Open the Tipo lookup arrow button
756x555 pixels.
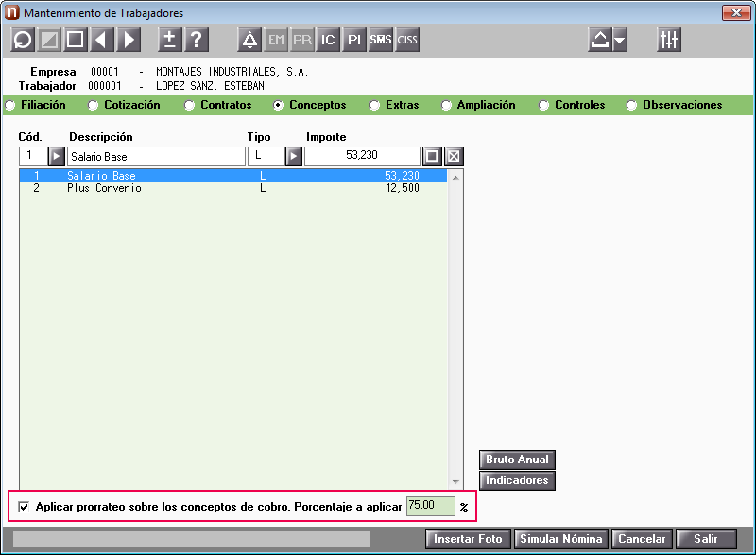tap(294, 156)
